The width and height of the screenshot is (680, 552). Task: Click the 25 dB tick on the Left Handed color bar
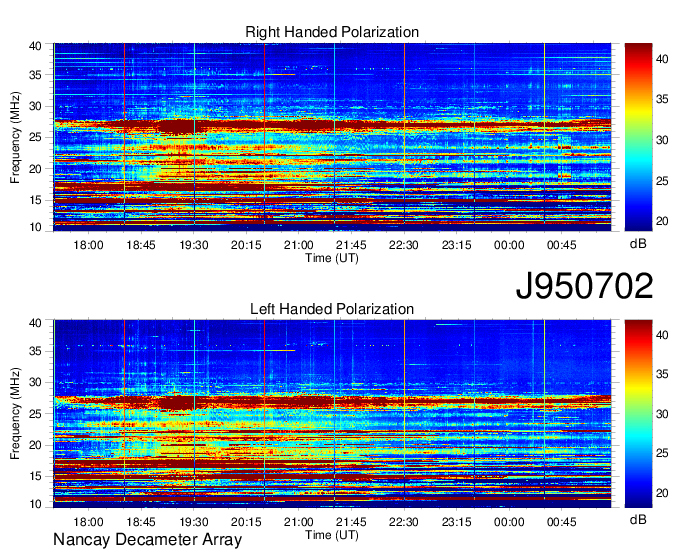662,453
